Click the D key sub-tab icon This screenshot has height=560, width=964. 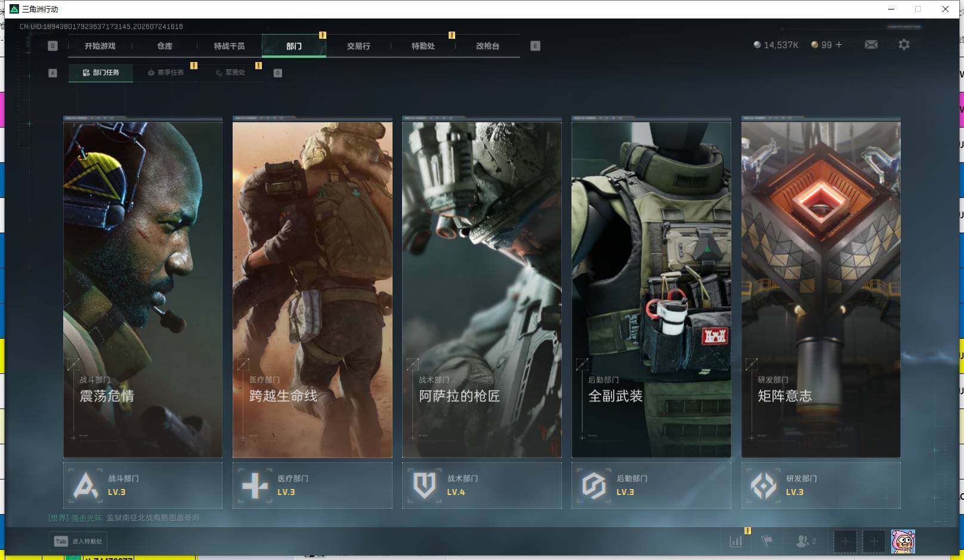coord(277,73)
